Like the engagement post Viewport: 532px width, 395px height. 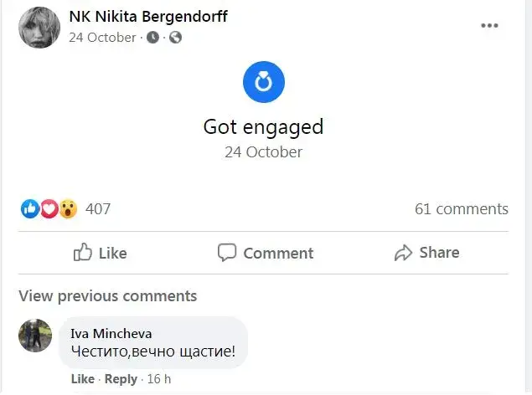click(100, 253)
